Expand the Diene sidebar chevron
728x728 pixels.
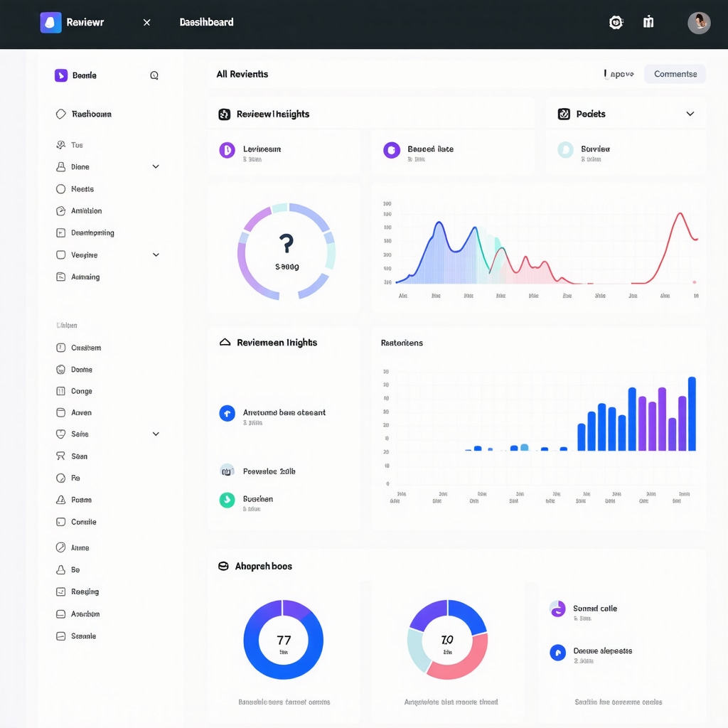[156, 166]
